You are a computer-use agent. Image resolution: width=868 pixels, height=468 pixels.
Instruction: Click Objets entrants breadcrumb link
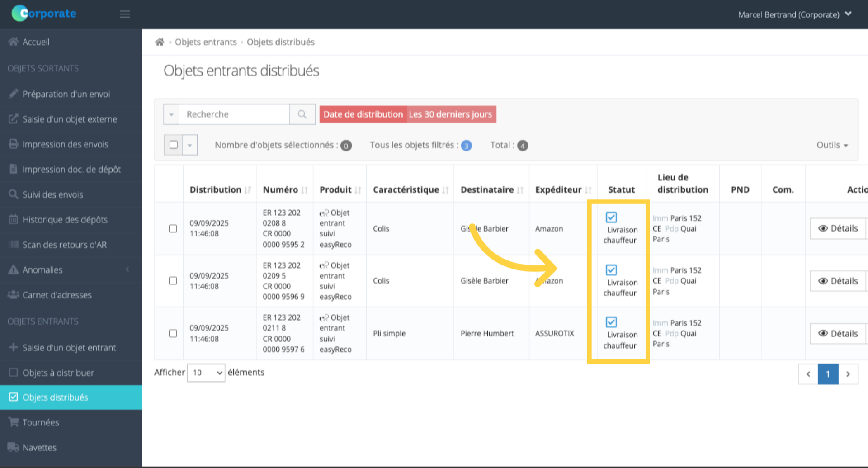[206, 42]
